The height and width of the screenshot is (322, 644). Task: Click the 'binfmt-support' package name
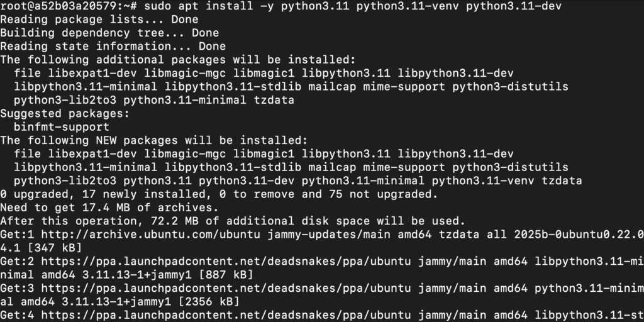point(62,127)
